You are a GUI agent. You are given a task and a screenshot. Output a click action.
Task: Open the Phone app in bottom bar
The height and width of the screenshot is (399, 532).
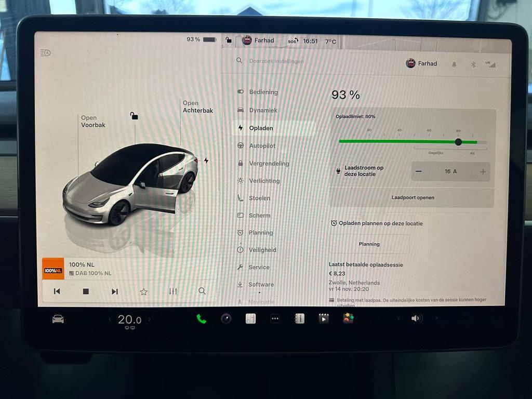pyautogui.click(x=201, y=319)
